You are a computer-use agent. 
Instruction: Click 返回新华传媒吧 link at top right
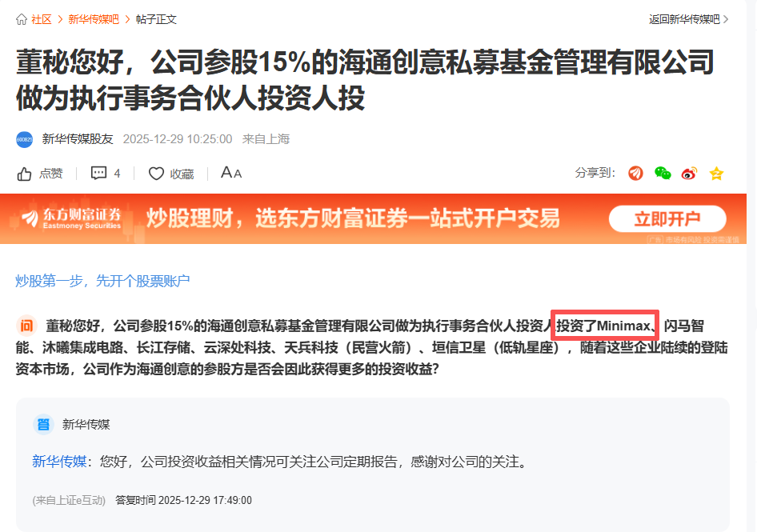click(x=683, y=19)
